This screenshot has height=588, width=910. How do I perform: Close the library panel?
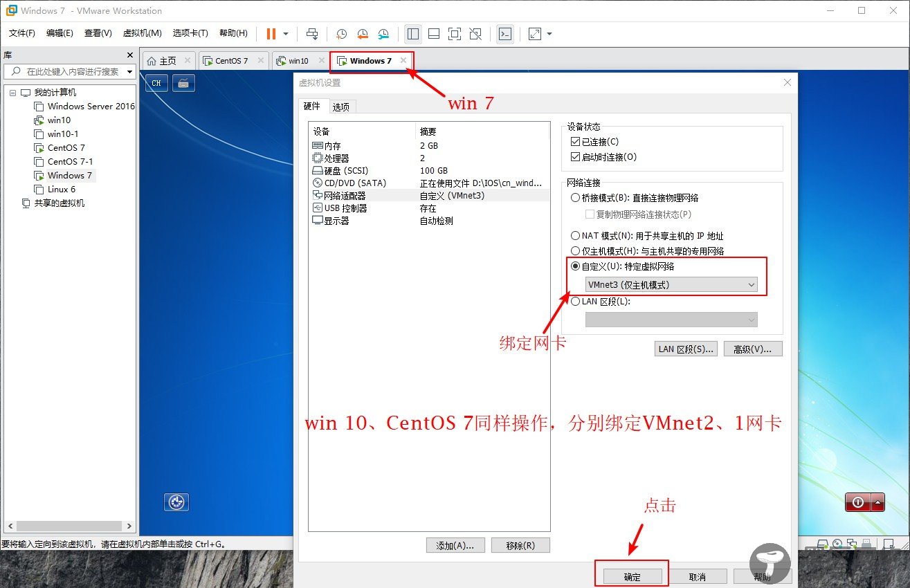[x=129, y=55]
